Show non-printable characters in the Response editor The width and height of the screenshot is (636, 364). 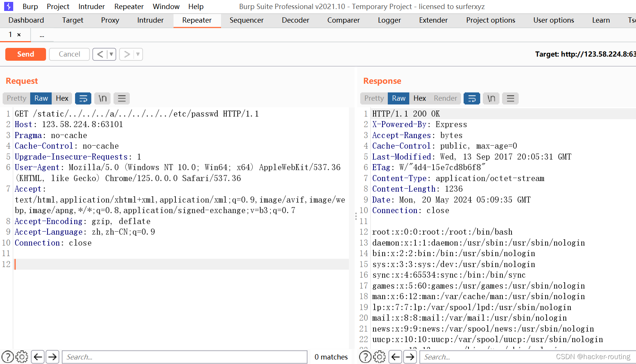(x=491, y=98)
